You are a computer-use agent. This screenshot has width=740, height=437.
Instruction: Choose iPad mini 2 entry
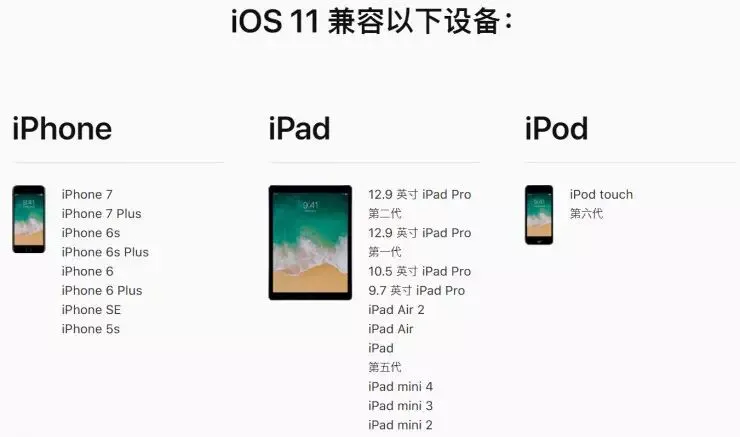coord(400,425)
